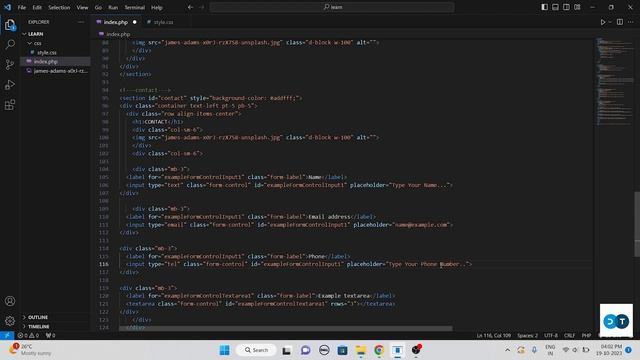
Task: Collapse the LEARN folder section
Action: tap(55, 34)
